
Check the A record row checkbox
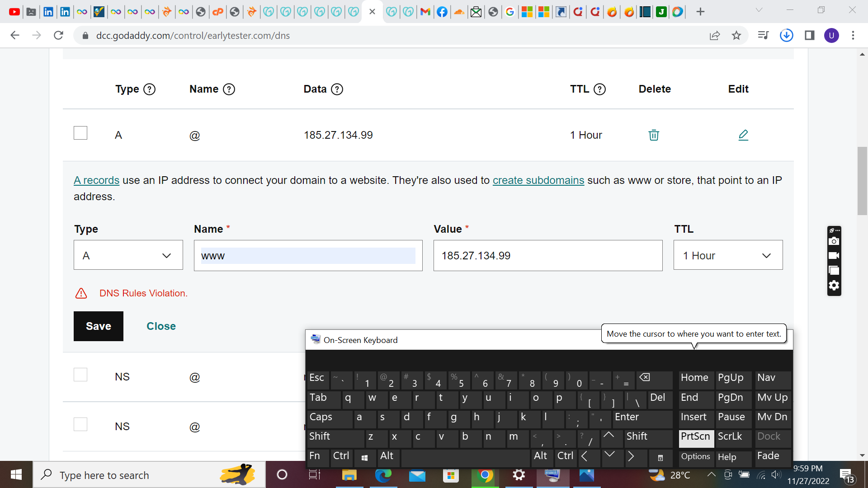click(80, 133)
